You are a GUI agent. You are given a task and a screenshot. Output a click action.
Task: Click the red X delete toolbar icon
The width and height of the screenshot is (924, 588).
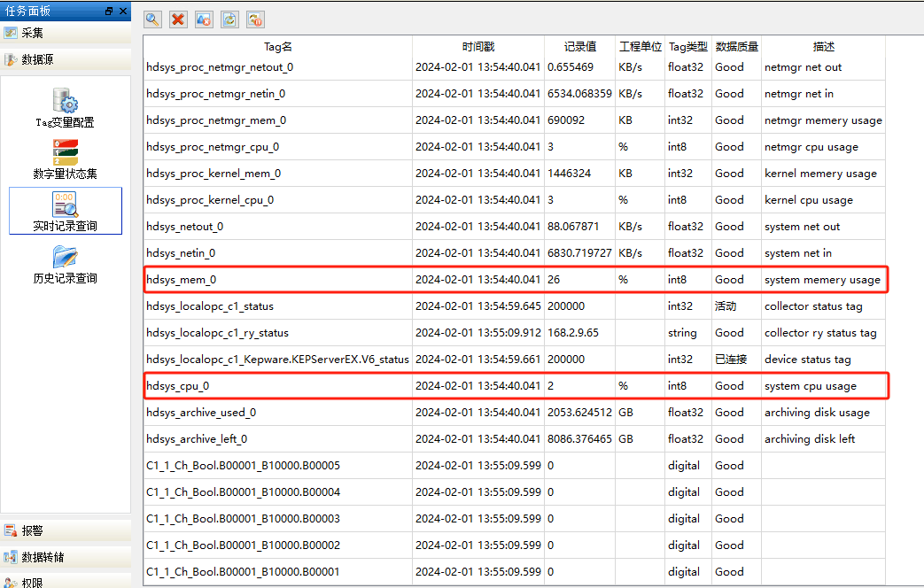tap(178, 19)
